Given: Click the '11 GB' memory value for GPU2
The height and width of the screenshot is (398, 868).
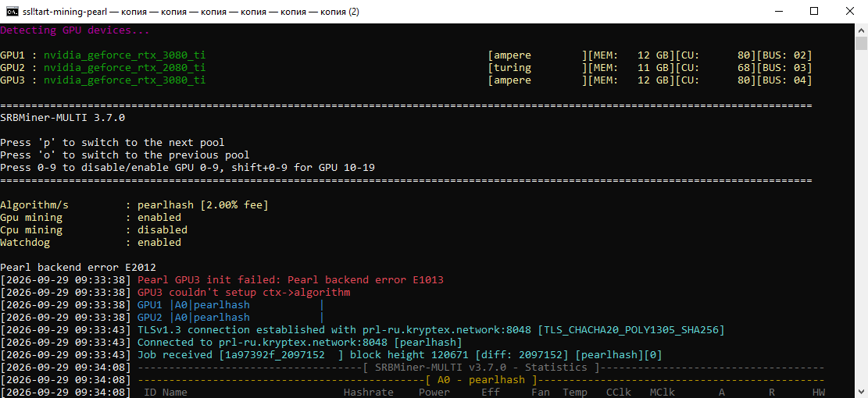Looking at the screenshot, I should [x=652, y=68].
